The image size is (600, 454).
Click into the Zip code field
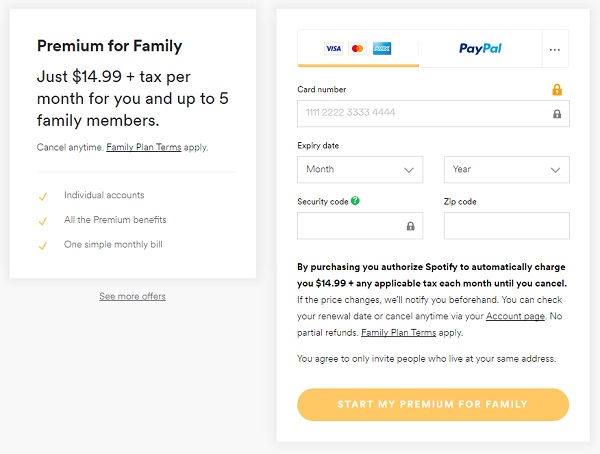(x=506, y=226)
